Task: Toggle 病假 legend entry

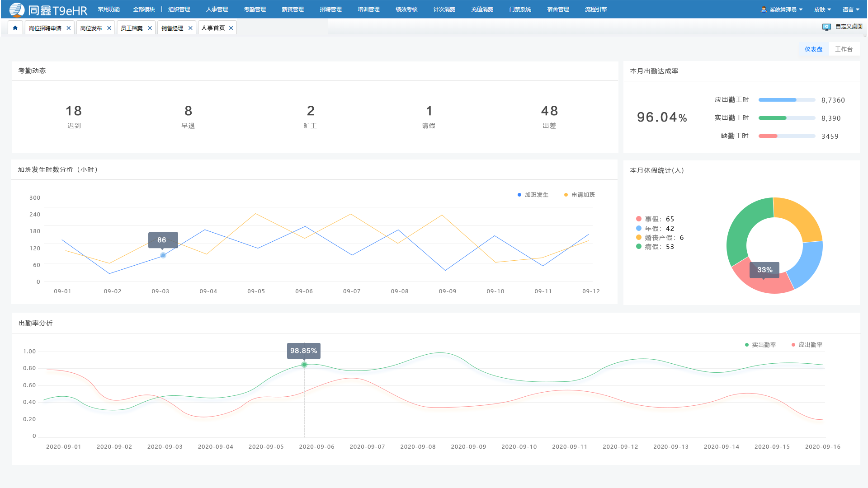Action: [x=655, y=247]
